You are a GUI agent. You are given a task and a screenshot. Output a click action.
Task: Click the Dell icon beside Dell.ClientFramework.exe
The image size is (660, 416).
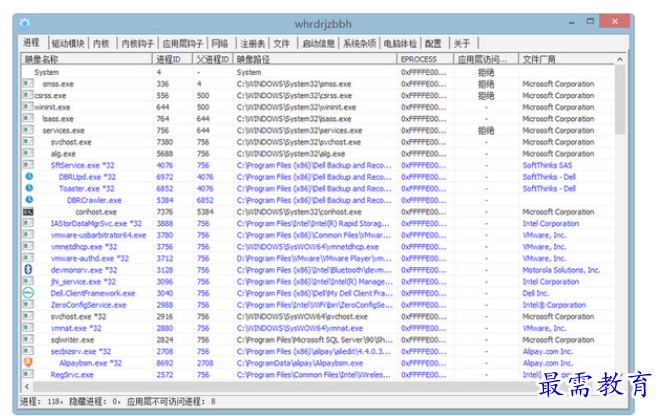28,293
